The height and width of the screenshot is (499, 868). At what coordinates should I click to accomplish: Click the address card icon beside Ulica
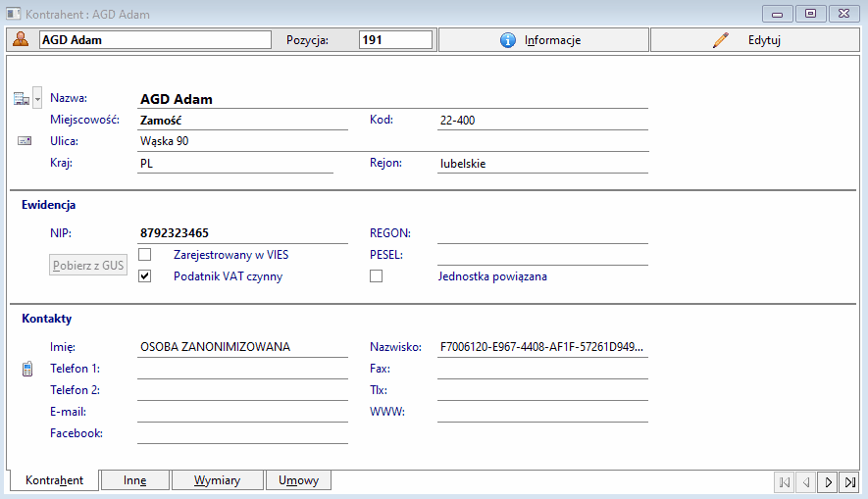pyautogui.click(x=25, y=141)
